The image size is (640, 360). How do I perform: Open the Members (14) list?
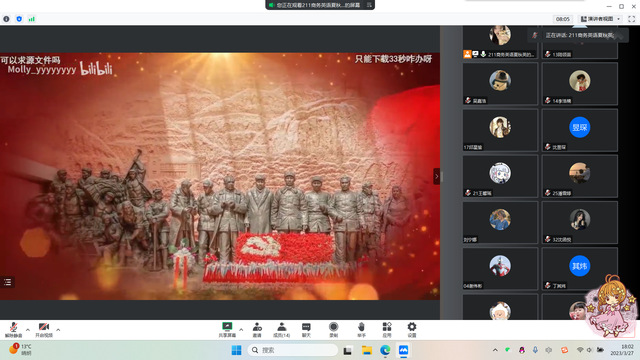coord(282,329)
